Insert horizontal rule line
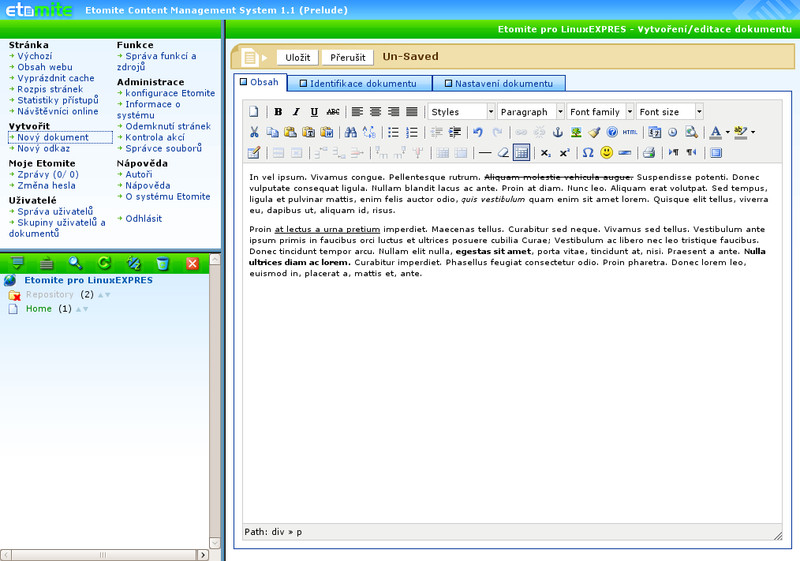 pos(485,152)
